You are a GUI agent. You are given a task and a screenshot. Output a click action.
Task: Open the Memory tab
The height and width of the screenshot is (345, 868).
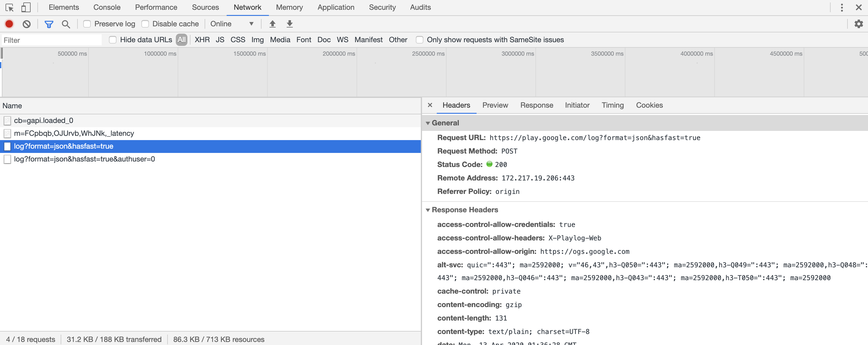tap(289, 7)
